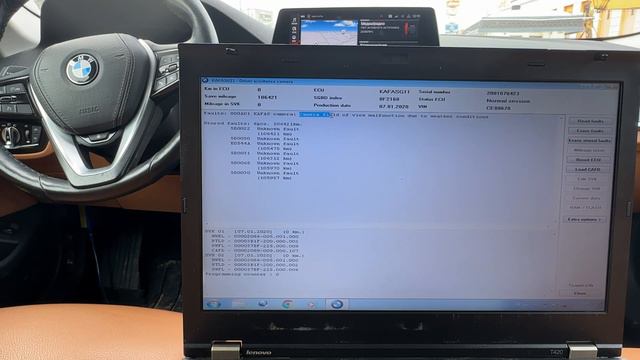Open Chrome from the taskbar
Image resolution: width=640 pixels, height=360 pixels.
coord(287,304)
